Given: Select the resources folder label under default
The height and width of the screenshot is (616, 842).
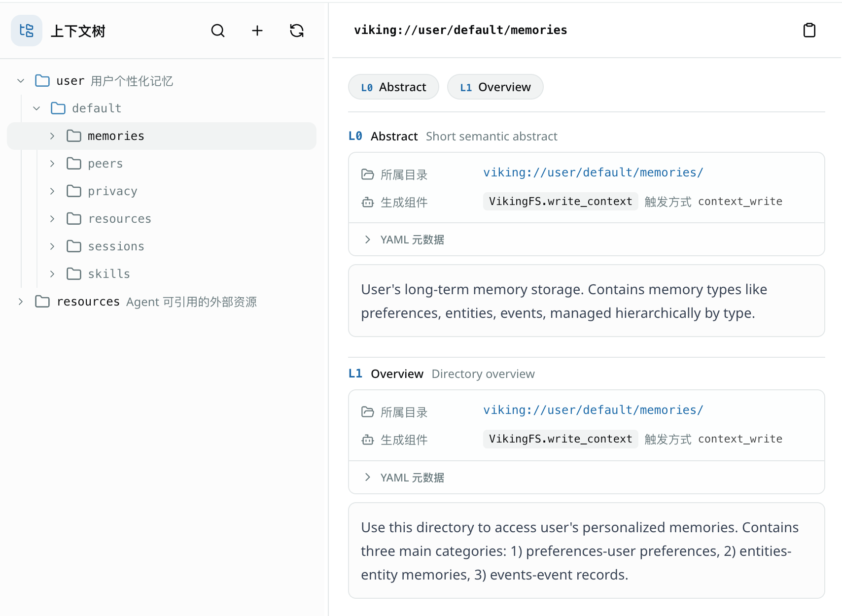Looking at the screenshot, I should [120, 219].
